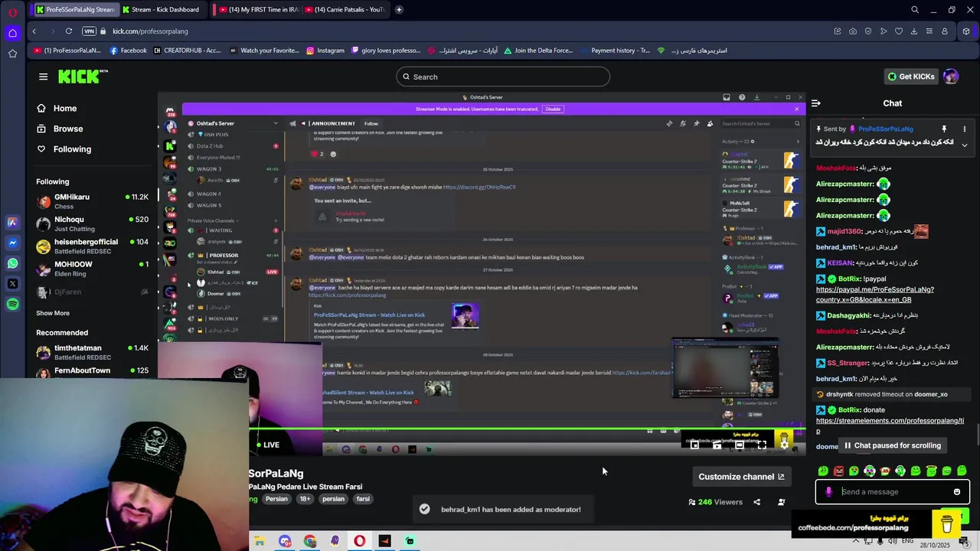Image resolution: width=980 pixels, height=551 pixels.
Task: Add the page to bookmarks with the heart icon
Action: point(899,31)
